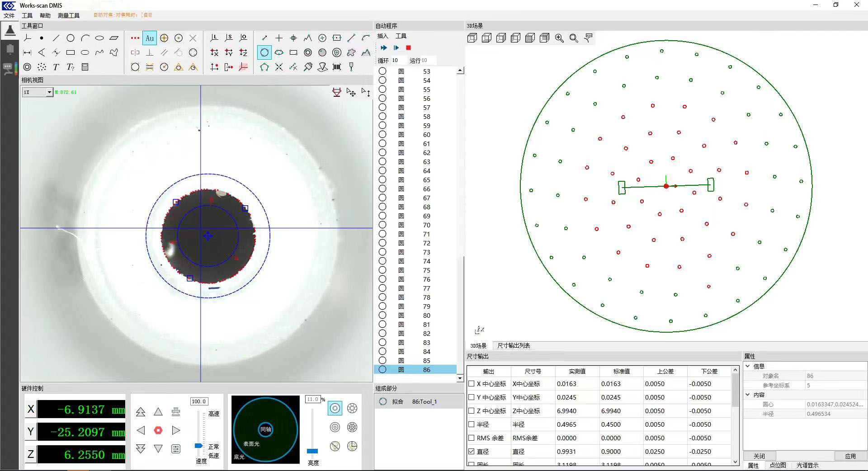Enable the X 中心坐标 checkbox
Screen dimensions: 868x471
(x=472, y=383)
